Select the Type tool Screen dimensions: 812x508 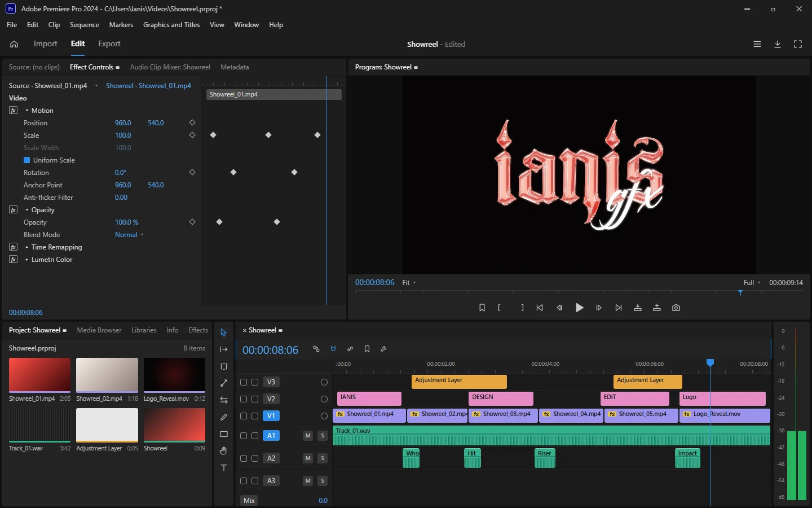(x=224, y=468)
